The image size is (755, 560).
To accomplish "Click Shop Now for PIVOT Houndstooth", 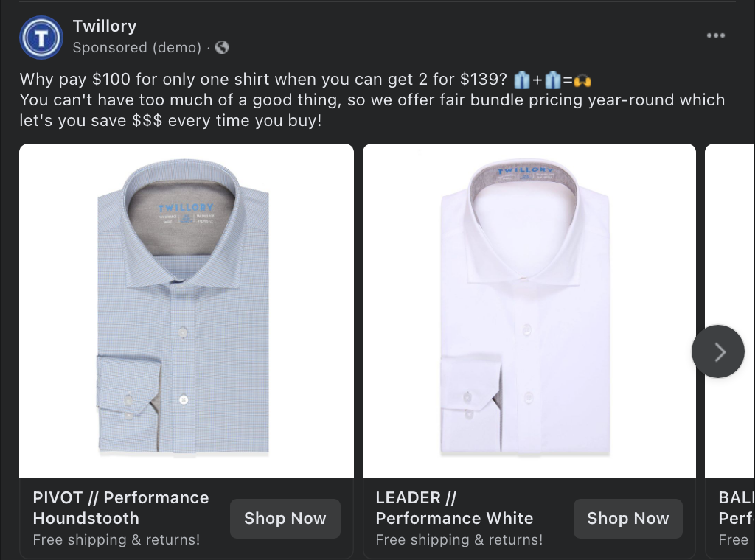I will 285,518.
